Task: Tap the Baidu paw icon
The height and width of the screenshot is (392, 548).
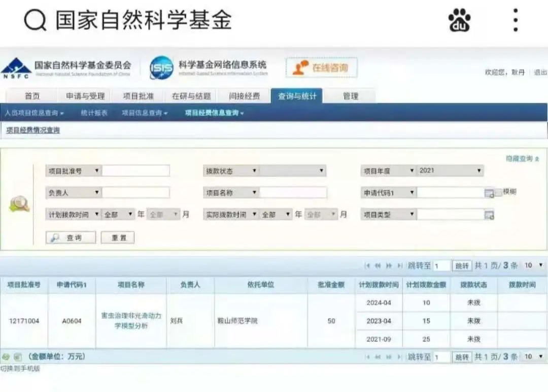Action: (x=459, y=20)
